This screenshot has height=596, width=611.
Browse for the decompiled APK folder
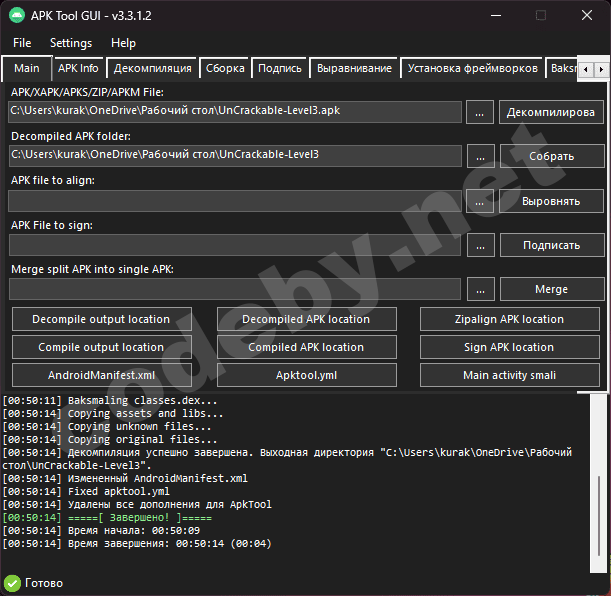tap(480, 156)
